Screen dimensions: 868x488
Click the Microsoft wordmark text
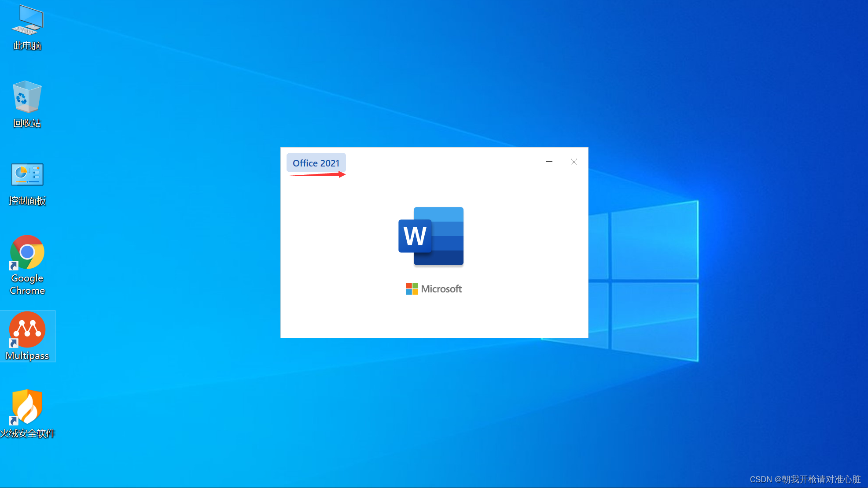(441, 289)
